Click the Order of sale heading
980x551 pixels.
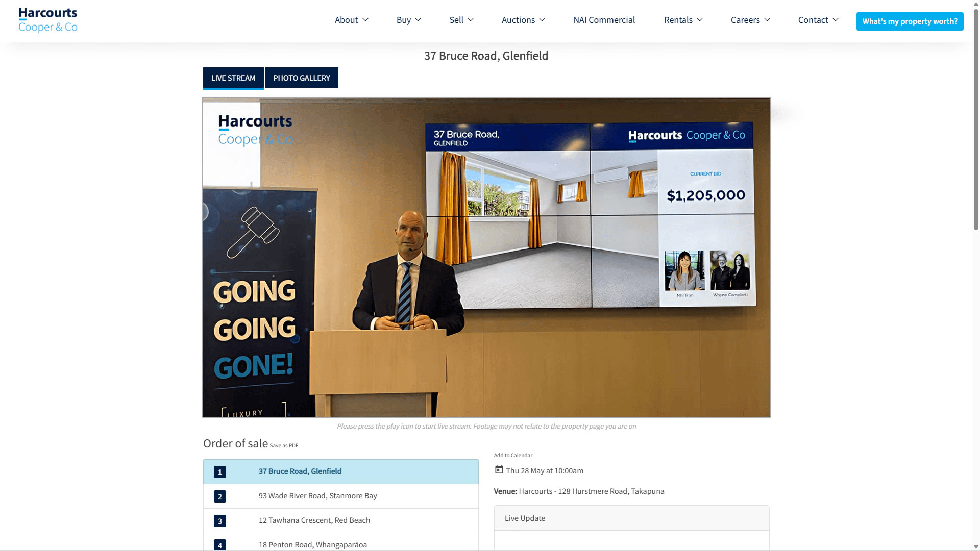click(235, 443)
